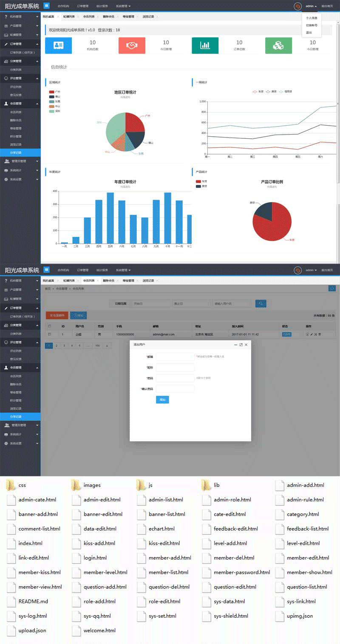Click the red handshake 今日新增 icon
Viewport: 340px width, 644px height.
click(x=132, y=45)
